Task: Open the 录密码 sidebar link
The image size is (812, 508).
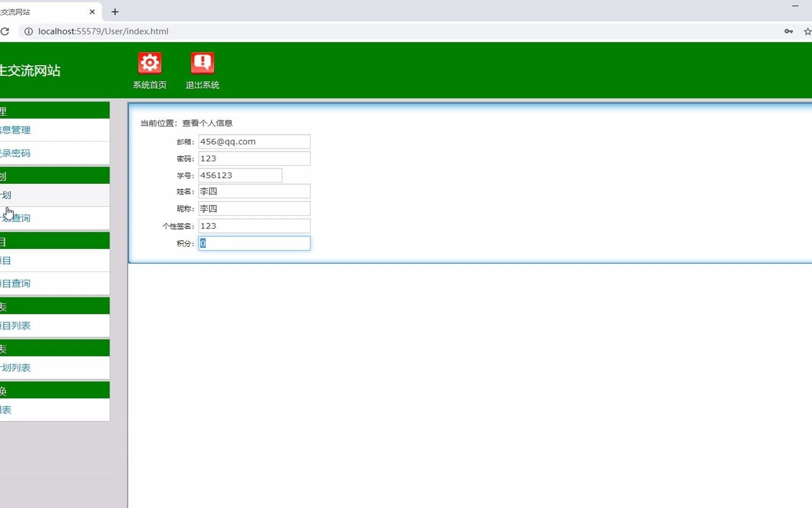Action: [15, 153]
